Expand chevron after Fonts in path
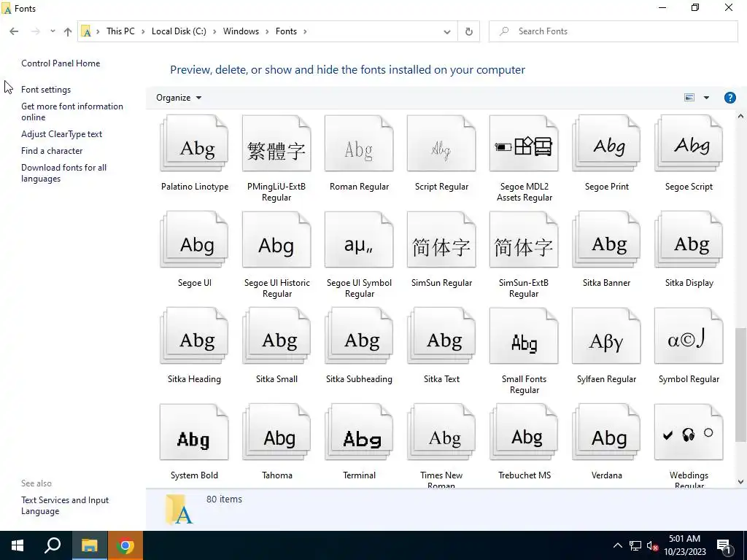 tap(305, 31)
